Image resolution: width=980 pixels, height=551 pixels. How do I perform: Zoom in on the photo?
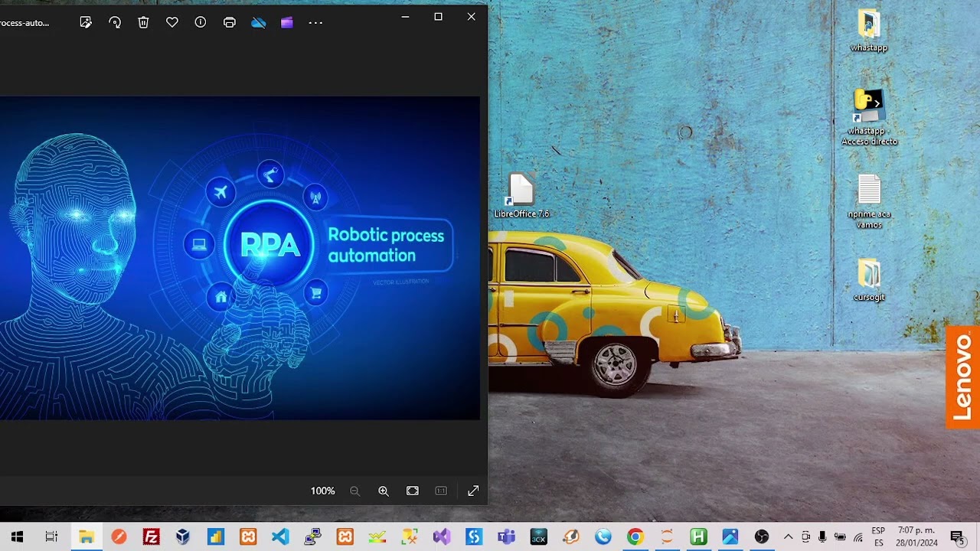coord(384,491)
